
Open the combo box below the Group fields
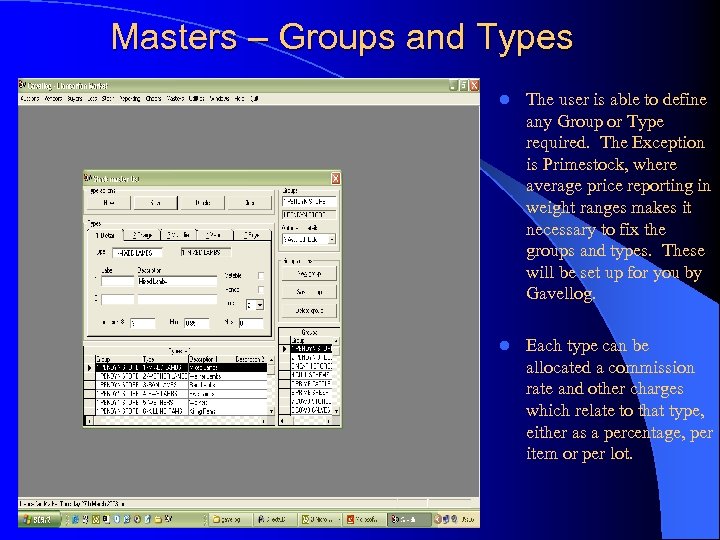[309, 239]
